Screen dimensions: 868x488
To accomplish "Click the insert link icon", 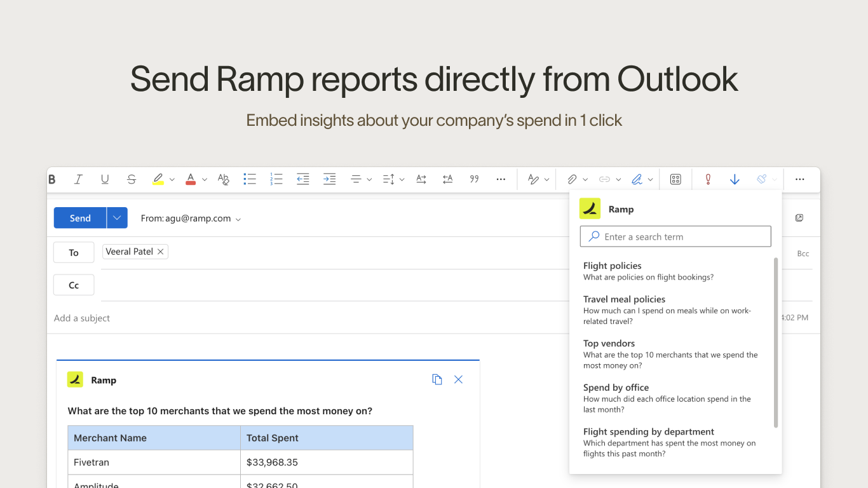I will click(x=605, y=180).
